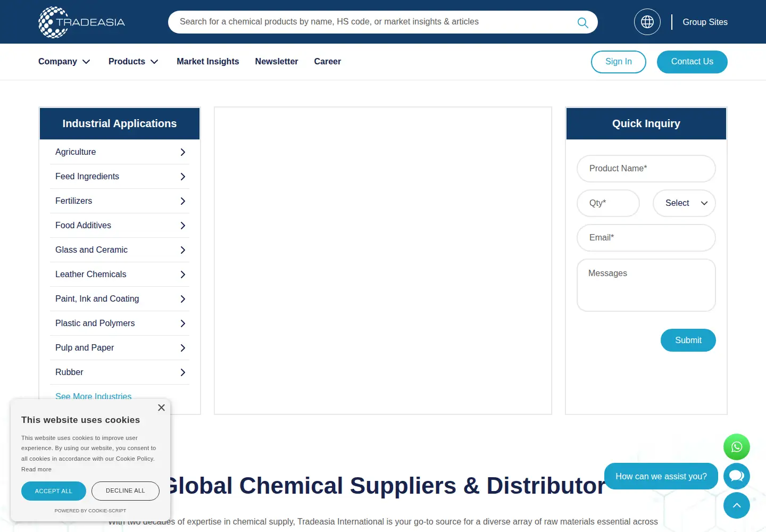Click the arrow next to Rubber

point(182,372)
